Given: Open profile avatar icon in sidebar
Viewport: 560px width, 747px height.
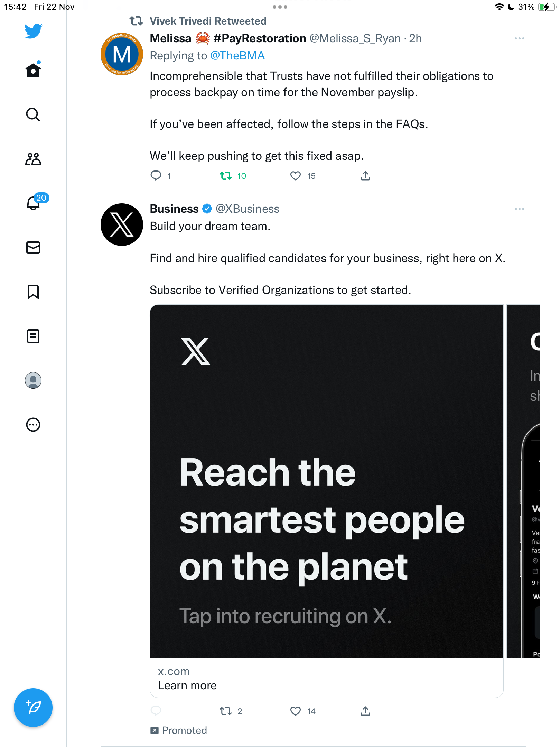Looking at the screenshot, I should 33,380.
